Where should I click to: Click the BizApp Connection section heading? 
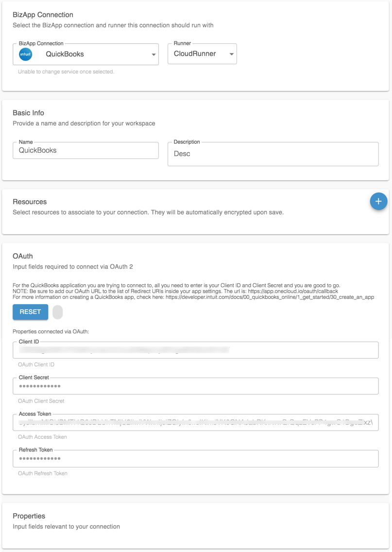point(43,15)
